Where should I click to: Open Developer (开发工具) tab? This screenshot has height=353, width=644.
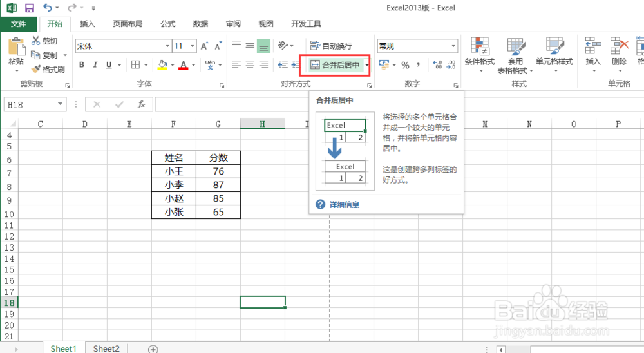306,24
